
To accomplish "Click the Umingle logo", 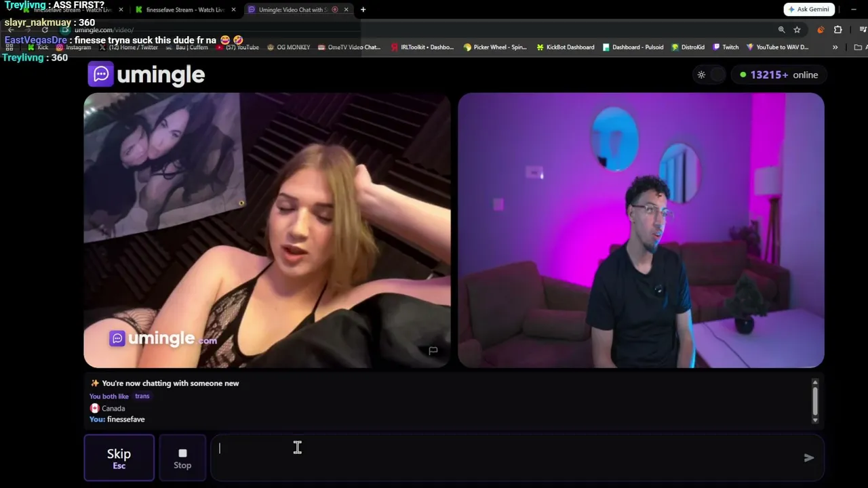I will tap(146, 75).
